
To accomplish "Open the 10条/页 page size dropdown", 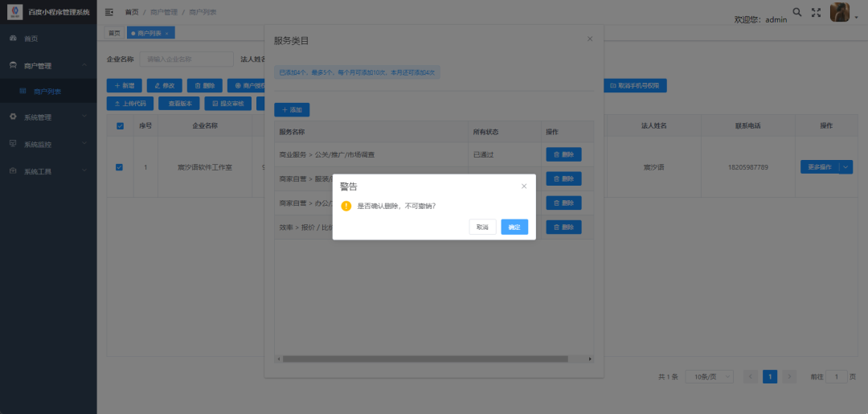I will 709,376.
